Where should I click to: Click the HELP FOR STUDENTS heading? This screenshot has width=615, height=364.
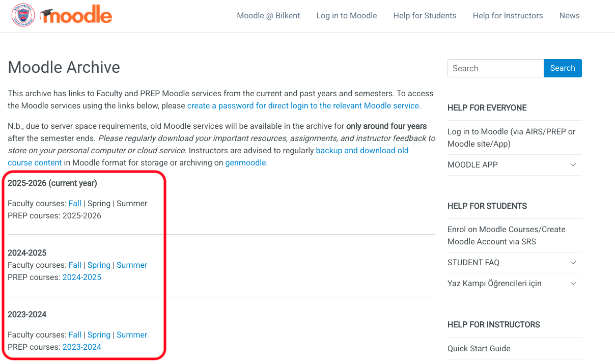click(x=487, y=206)
